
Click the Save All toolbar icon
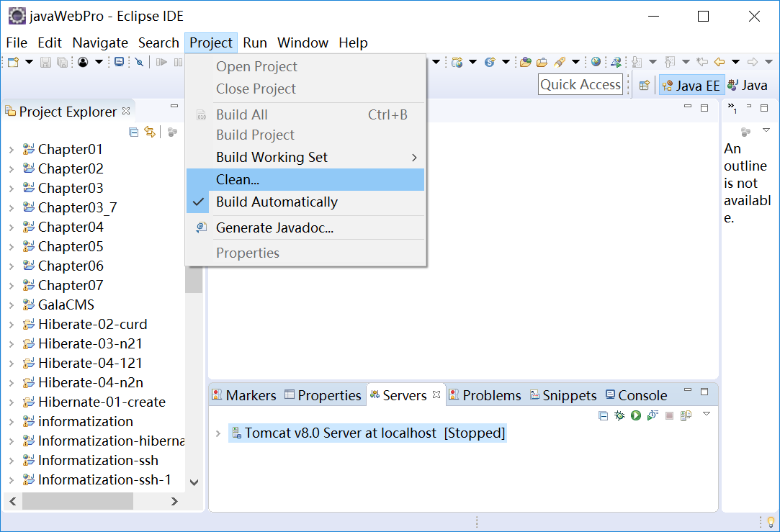[62, 62]
